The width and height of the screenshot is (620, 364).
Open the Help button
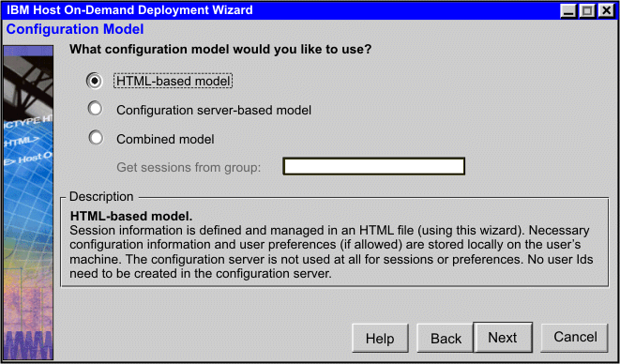[380, 339]
